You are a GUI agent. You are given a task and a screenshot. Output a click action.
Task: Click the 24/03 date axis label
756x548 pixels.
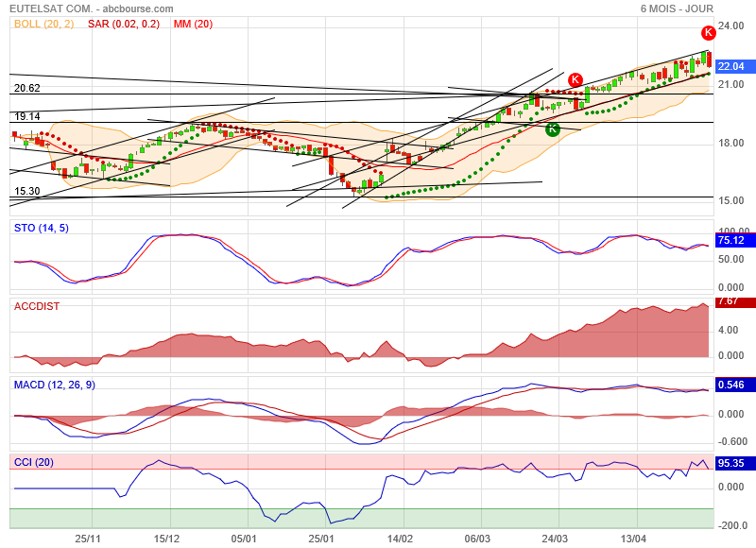click(x=555, y=539)
